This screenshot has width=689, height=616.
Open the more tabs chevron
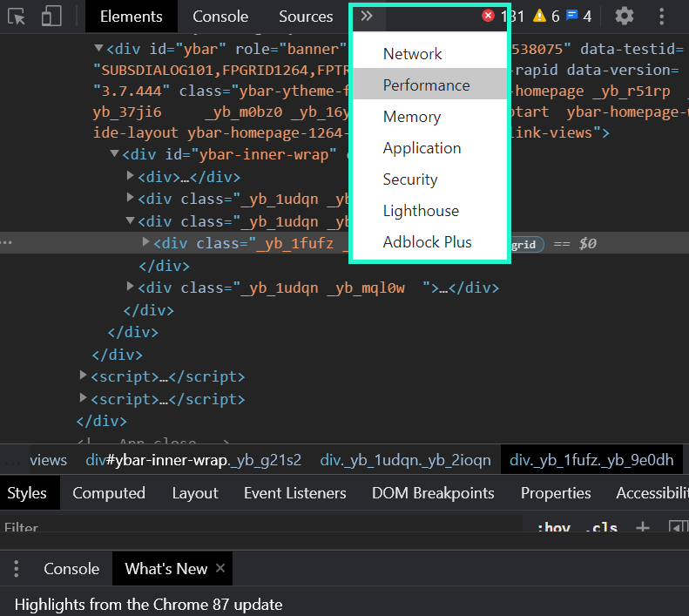click(367, 17)
